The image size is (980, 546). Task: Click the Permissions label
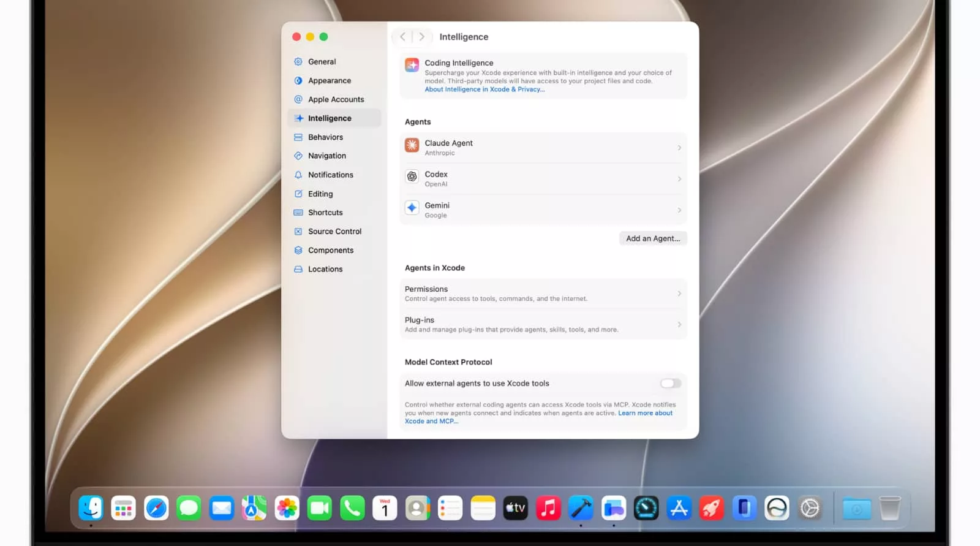(x=426, y=289)
